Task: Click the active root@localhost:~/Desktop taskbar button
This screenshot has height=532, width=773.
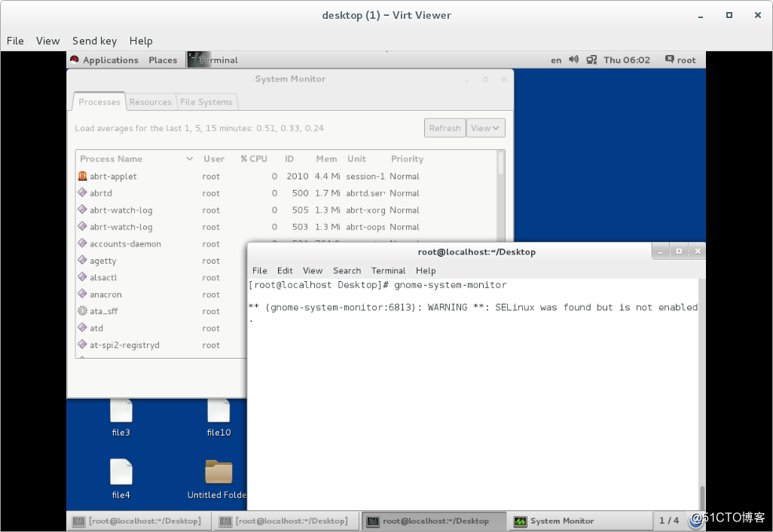Action: (434, 521)
